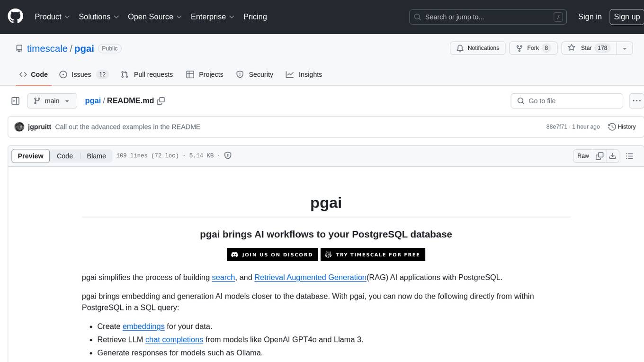Expand the Solutions menu
The image size is (644, 362).
99,17
